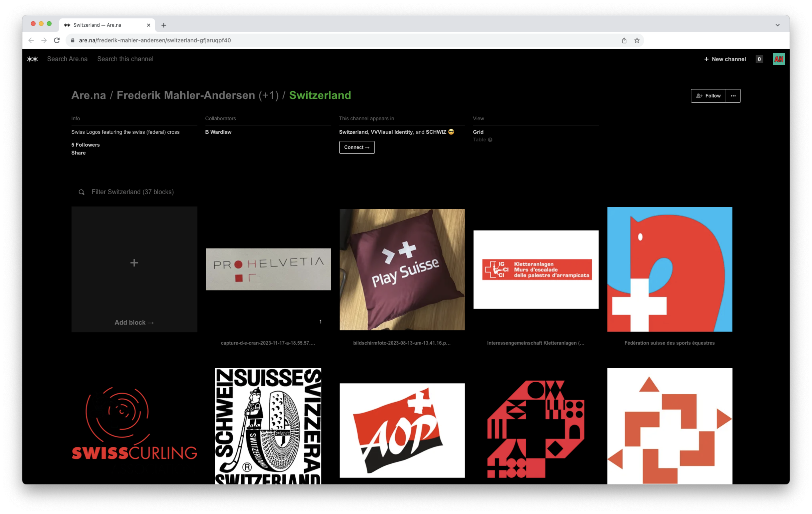812x514 pixels.
Task: Switch channel view to Grid
Action: pyautogui.click(x=478, y=132)
